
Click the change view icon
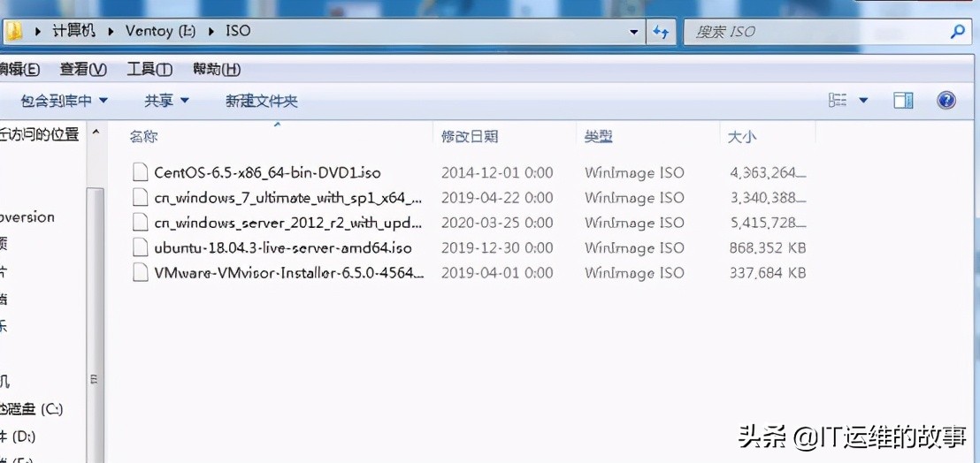point(838,100)
